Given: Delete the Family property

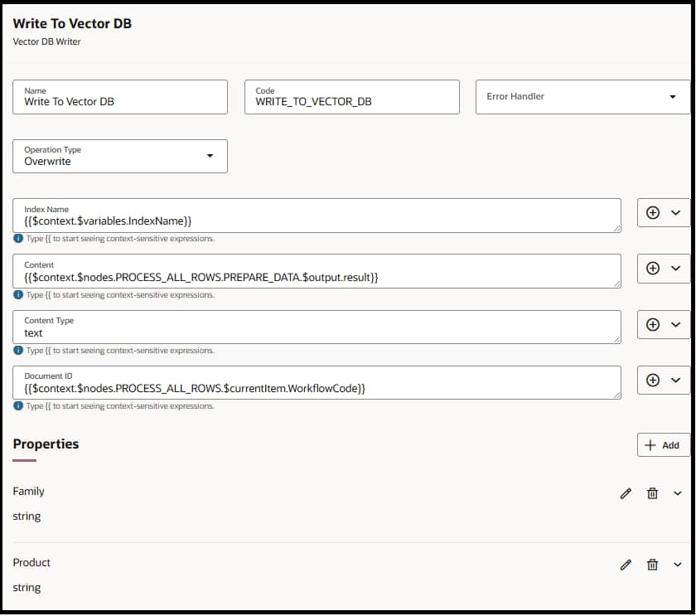Looking at the screenshot, I should (652, 493).
